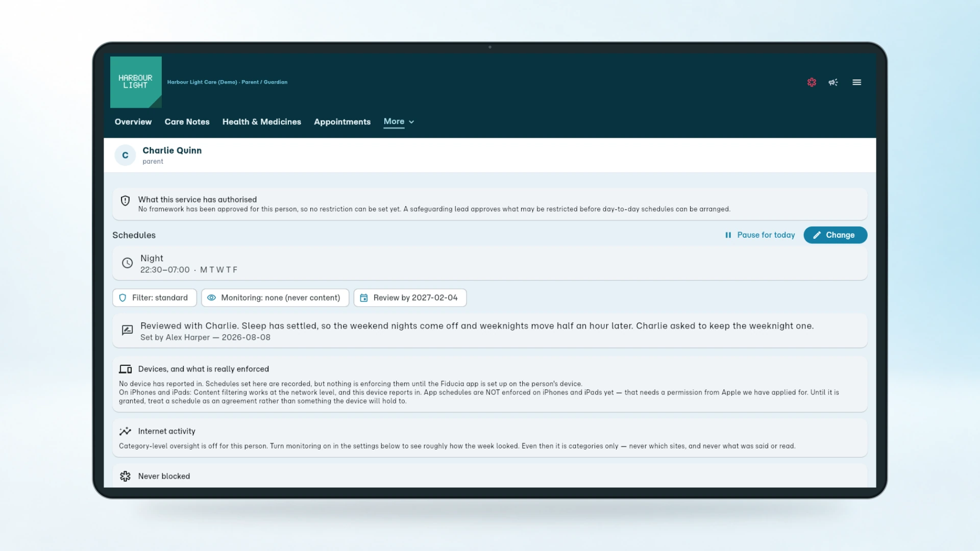The height and width of the screenshot is (551, 980).
Task: Open the Appointments tab
Action: click(x=342, y=122)
